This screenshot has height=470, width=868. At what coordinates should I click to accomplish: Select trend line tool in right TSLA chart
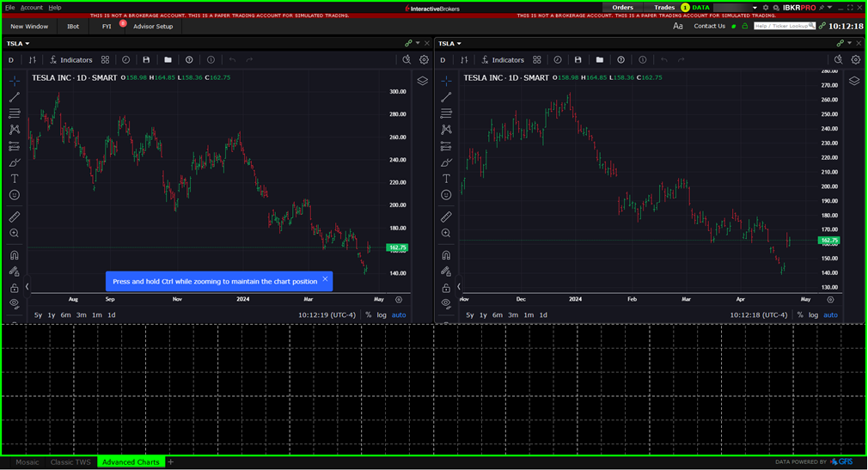pyautogui.click(x=446, y=97)
